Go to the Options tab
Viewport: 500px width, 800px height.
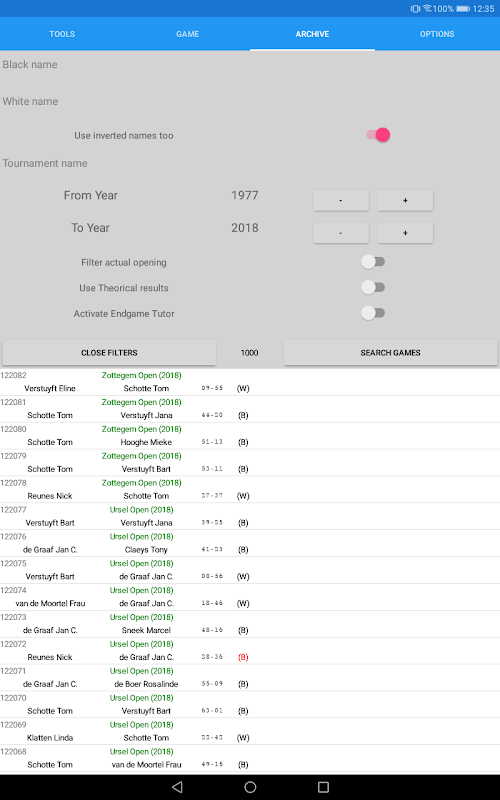(x=437, y=34)
